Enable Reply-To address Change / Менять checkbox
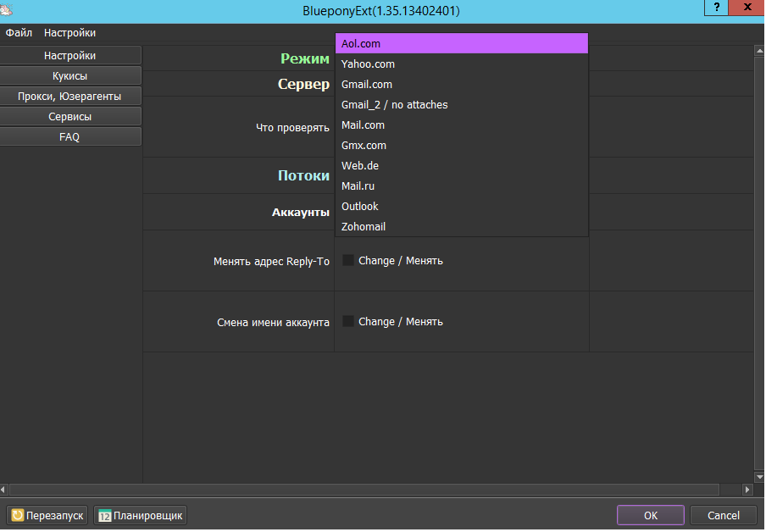The image size is (766, 532). [347, 260]
